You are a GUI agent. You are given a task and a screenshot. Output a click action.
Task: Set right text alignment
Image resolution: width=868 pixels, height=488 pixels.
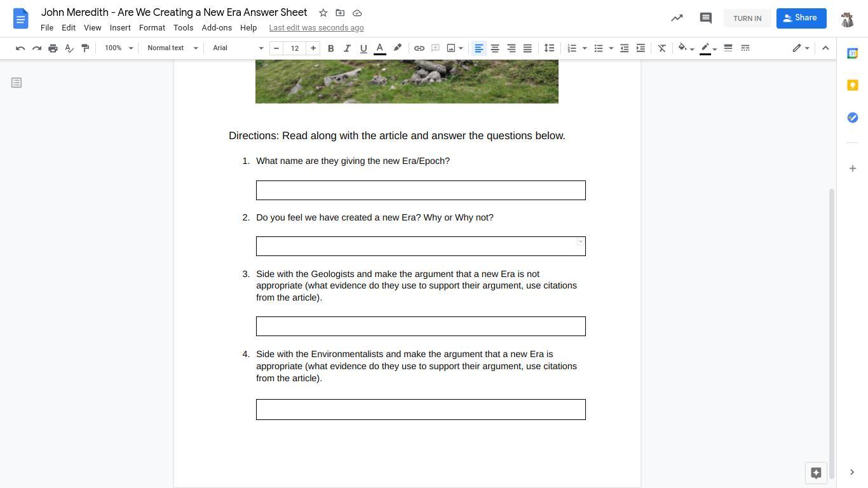point(511,48)
